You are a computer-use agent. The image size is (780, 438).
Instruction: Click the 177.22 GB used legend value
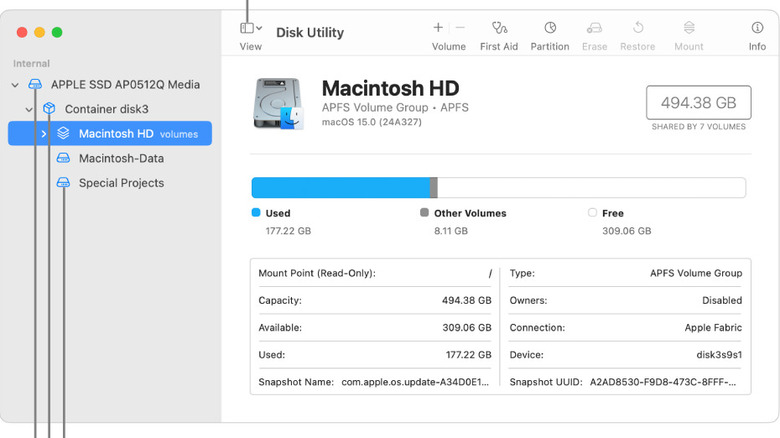point(288,231)
